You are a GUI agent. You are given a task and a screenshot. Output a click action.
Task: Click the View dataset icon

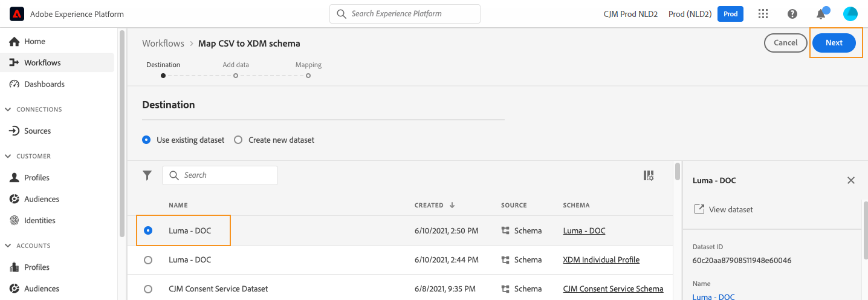(x=699, y=209)
